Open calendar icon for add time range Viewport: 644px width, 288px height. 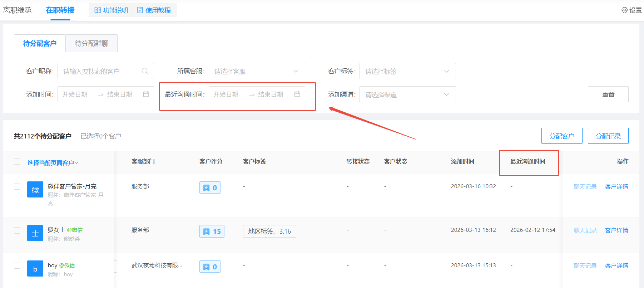[x=146, y=94]
